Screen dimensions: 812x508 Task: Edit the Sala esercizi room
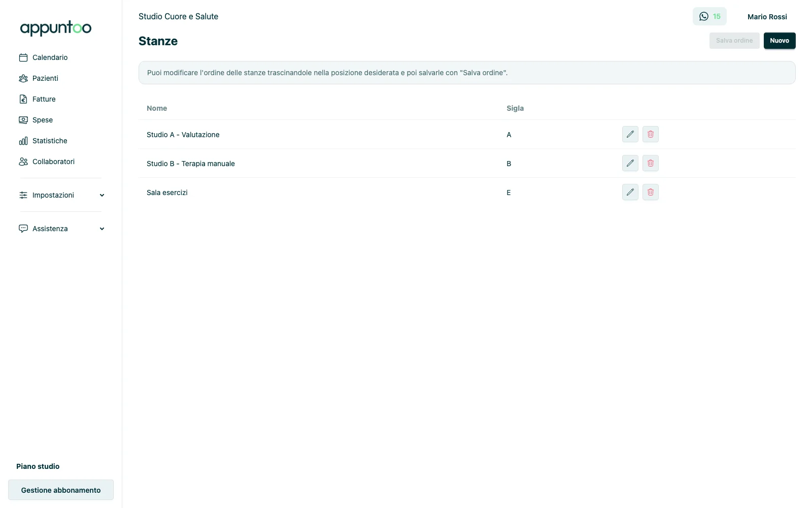click(630, 192)
